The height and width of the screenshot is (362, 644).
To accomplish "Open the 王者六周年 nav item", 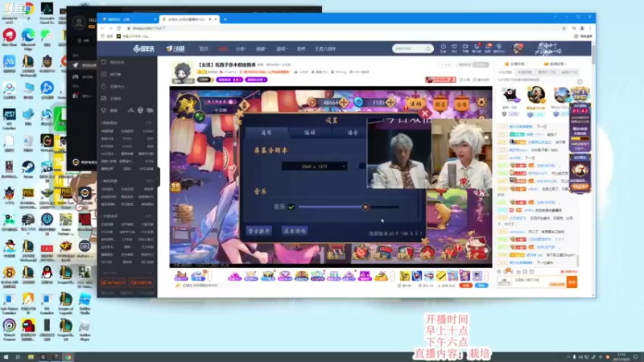I will 325,48.
